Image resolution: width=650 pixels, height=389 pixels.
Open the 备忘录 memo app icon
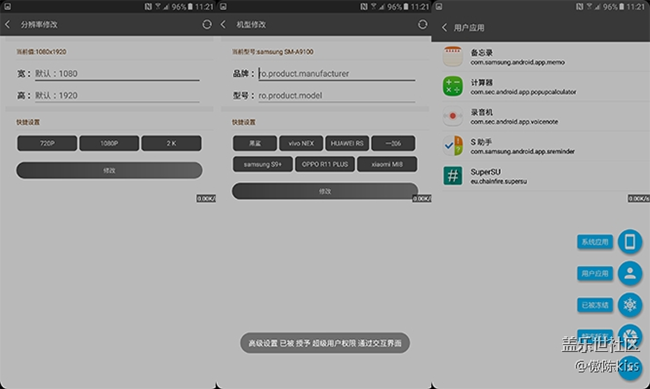pyautogui.click(x=453, y=57)
